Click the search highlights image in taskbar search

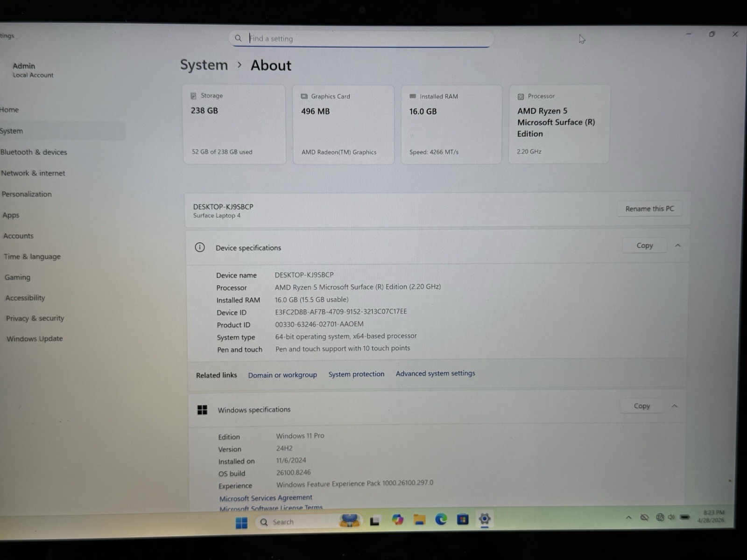click(x=350, y=520)
